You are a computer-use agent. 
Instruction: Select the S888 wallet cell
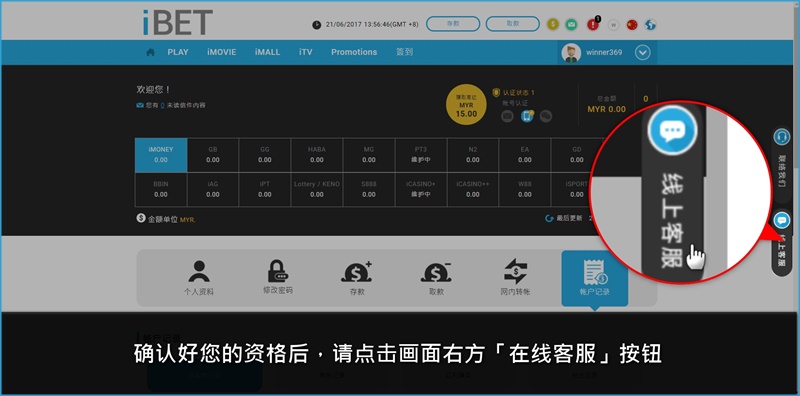point(369,190)
